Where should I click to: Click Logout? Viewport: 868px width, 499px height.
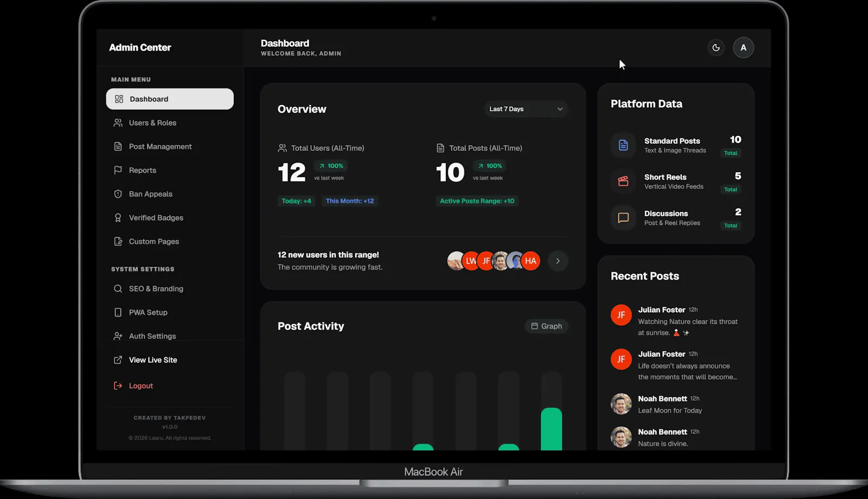pyautogui.click(x=170, y=386)
